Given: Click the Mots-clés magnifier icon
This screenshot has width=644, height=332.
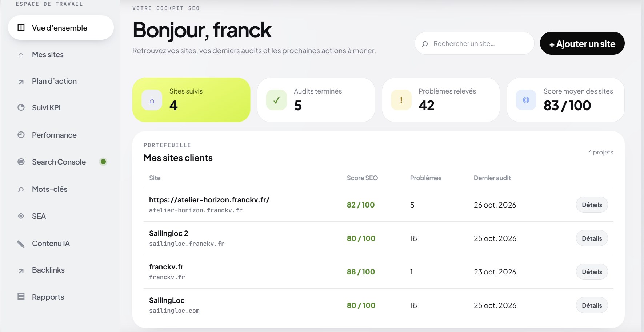Looking at the screenshot, I should point(21,189).
